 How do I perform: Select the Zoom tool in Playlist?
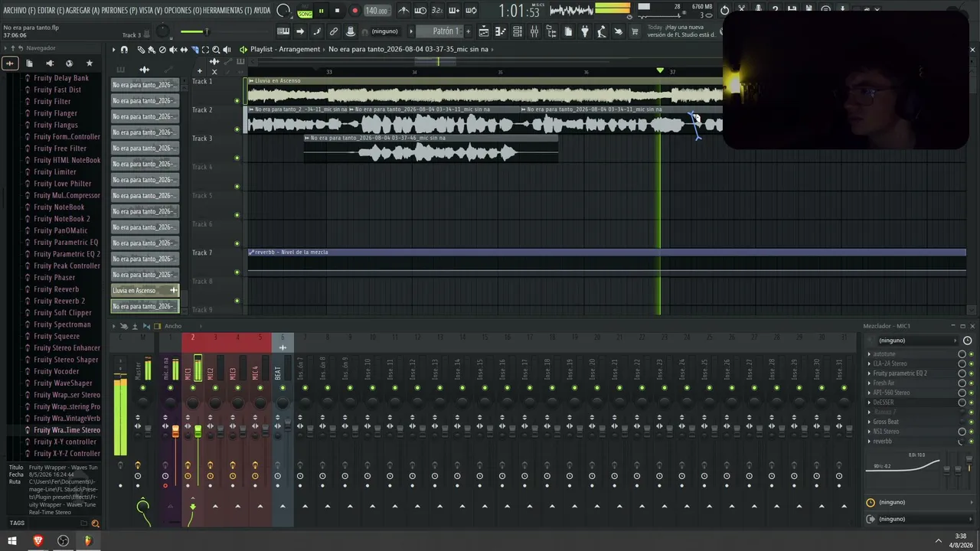click(x=216, y=50)
